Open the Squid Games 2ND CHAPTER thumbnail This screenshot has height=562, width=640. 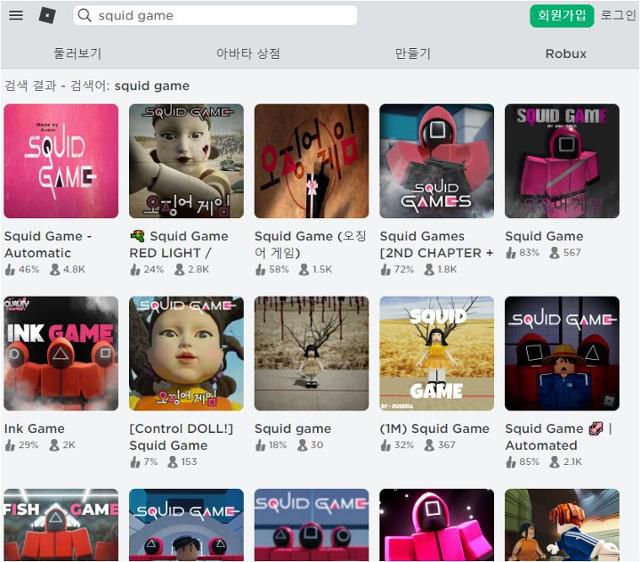(436, 161)
